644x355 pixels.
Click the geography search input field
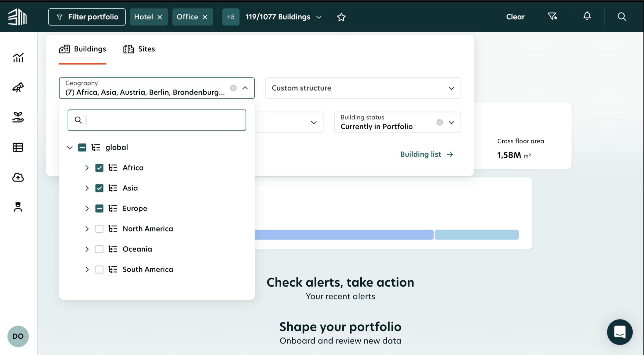pyautogui.click(x=157, y=120)
